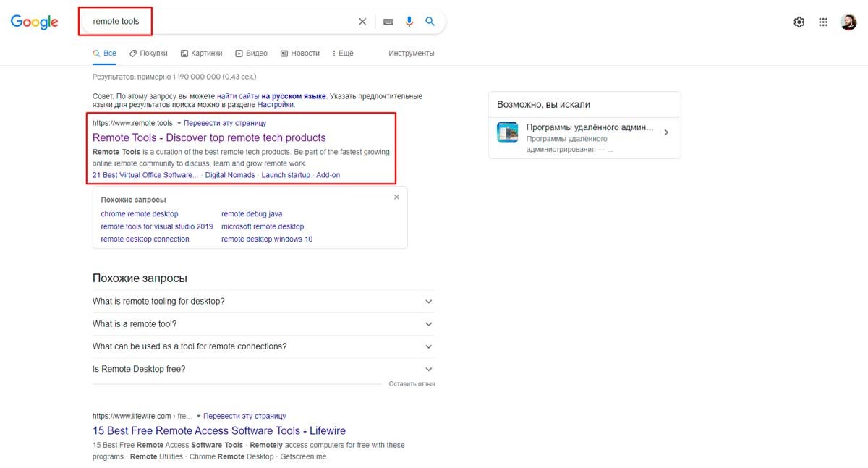Search 'microsoft remote desktop' suggestion
This screenshot has height=468, width=868.
pos(263,226)
